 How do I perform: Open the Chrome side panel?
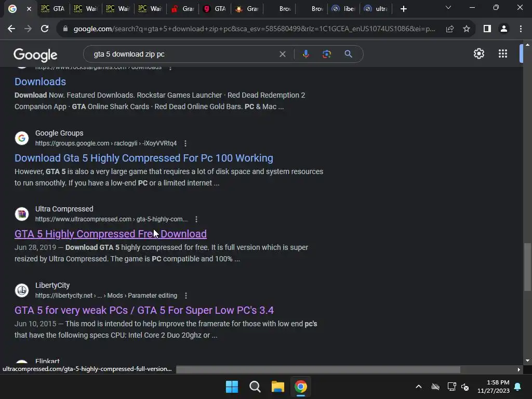pos(487,29)
